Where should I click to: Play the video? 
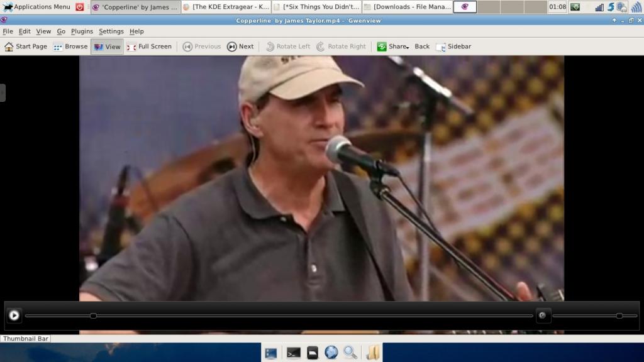click(x=14, y=315)
